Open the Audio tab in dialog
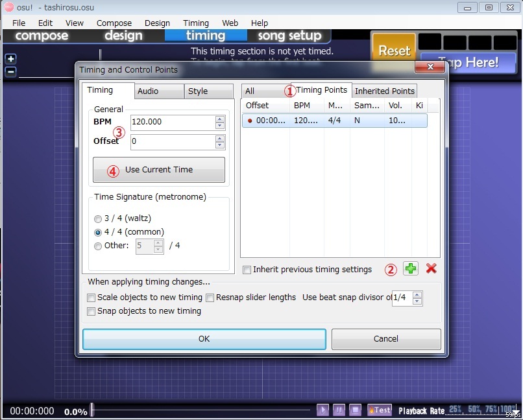The width and height of the screenshot is (523, 420). point(159,91)
